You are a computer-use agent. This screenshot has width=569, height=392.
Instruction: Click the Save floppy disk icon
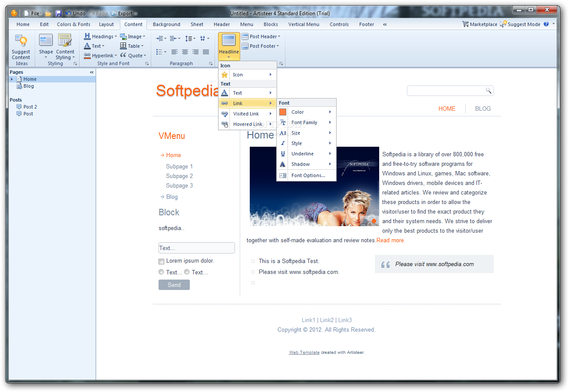click(x=59, y=13)
